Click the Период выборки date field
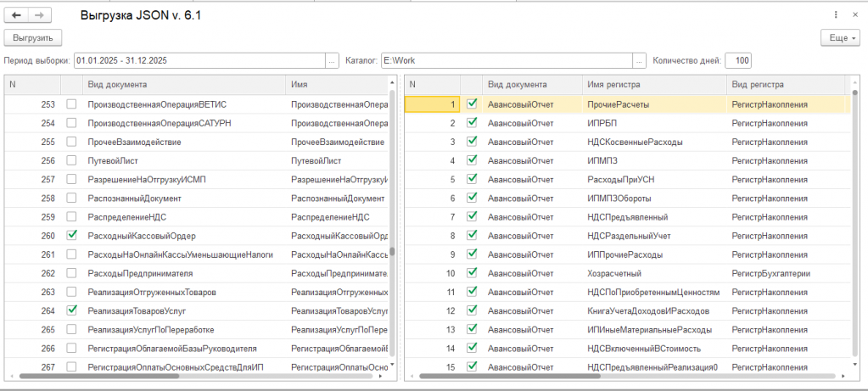868x391 pixels. pos(199,61)
